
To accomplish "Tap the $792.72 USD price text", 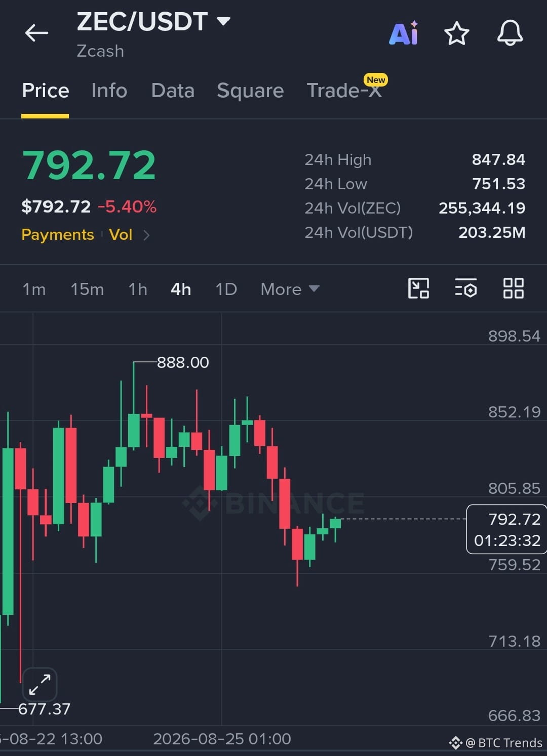I will pyautogui.click(x=56, y=206).
